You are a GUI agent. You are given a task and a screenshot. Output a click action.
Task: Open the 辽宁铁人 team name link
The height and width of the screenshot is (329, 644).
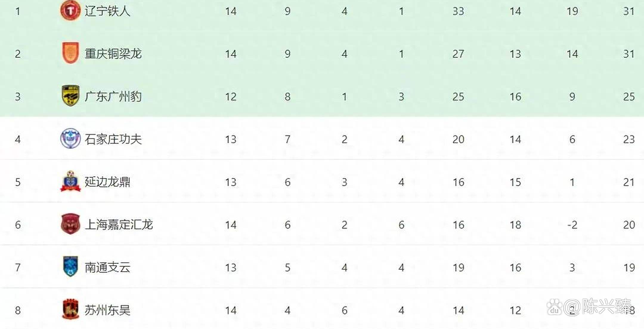[107, 11]
